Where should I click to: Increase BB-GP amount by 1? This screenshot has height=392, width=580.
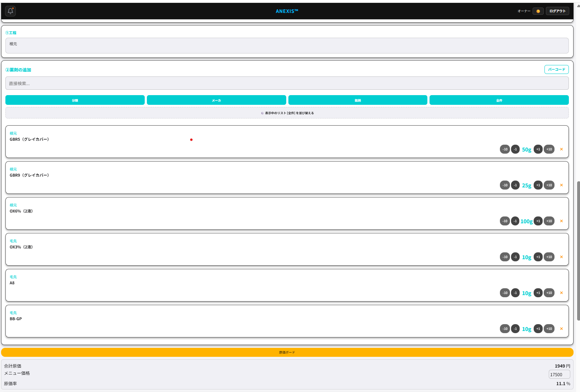(x=538, y=329)
